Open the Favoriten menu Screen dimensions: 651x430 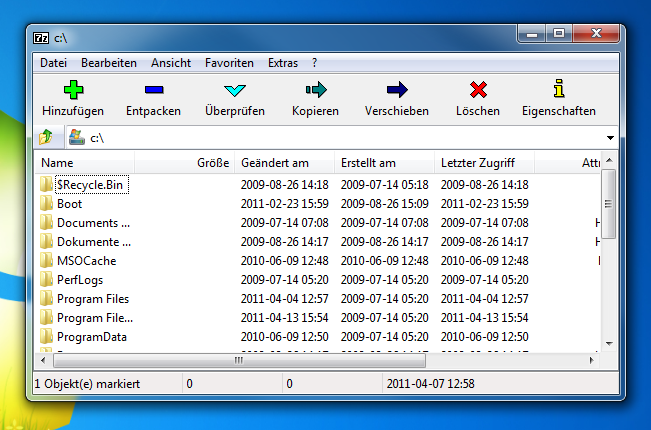pyautogui.click(x=229, y=62)
